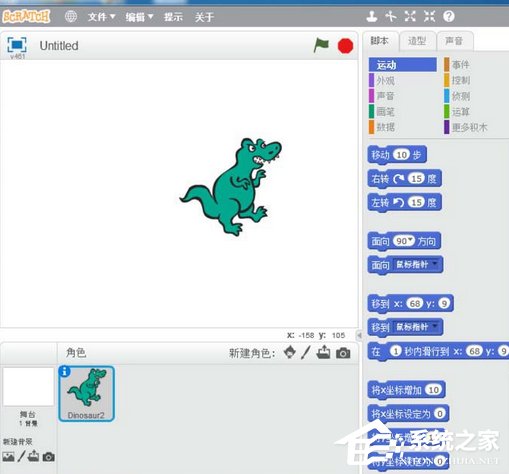Image resolution: width=509 pixels, height=474 pixels.
Task: Paint a new backdrop
Action: [21, 456]
